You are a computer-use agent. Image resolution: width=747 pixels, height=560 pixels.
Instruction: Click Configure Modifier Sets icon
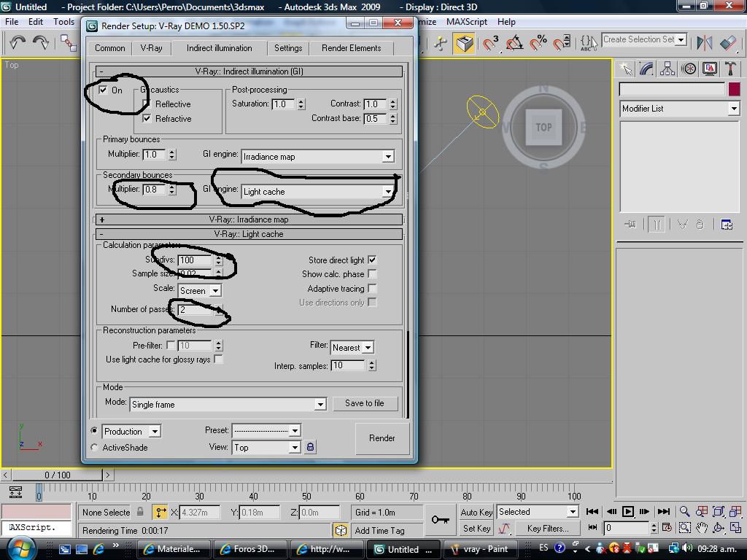tap(727, 225)
